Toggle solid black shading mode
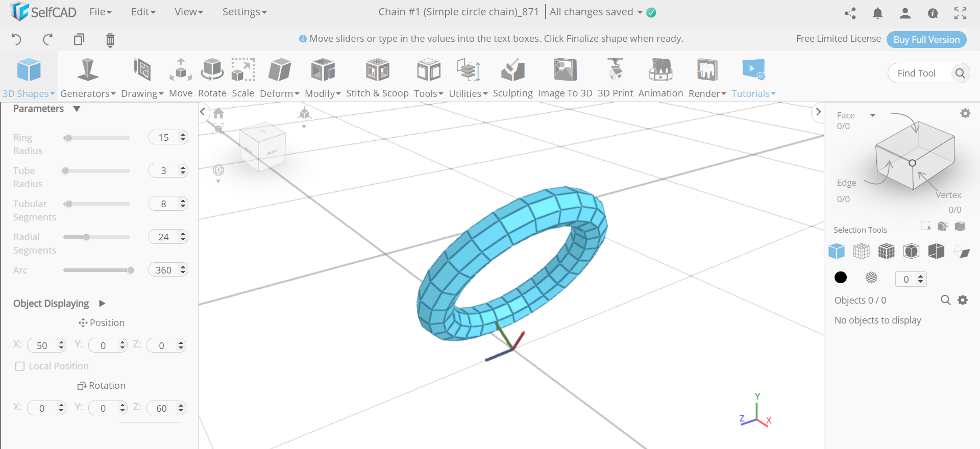This screenshot has height=449, width=980. [841, 277]
